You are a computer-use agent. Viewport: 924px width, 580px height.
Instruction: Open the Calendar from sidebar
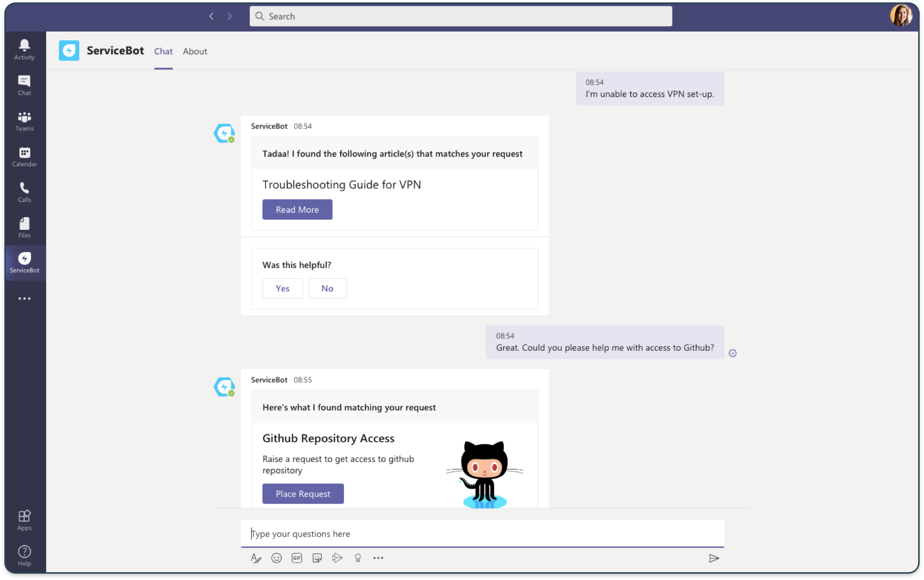[24, 156]
